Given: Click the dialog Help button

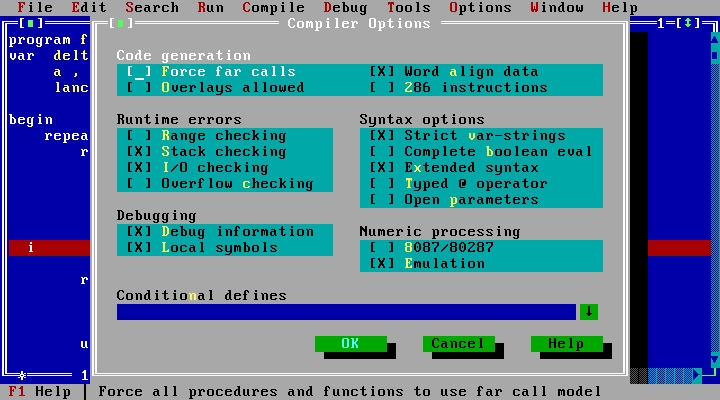Looking at the screenshot, I should click(x=565, y=344).
